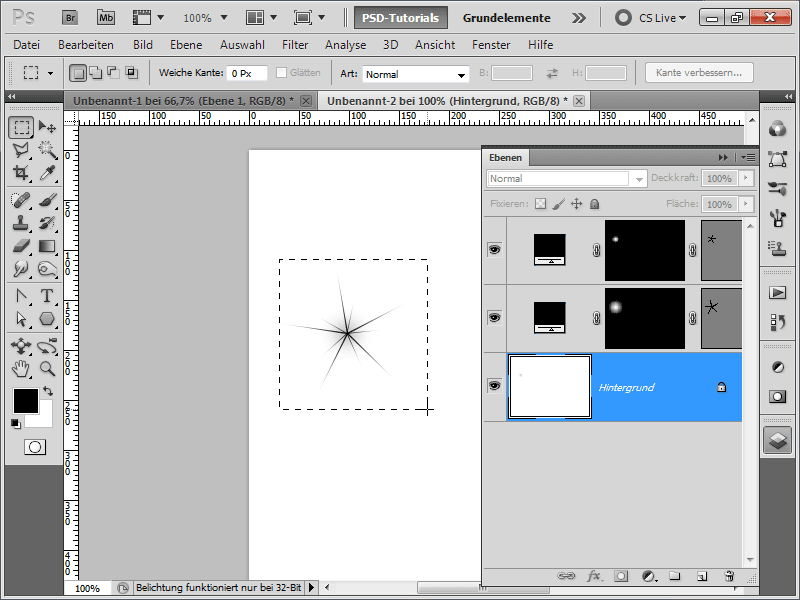Select the 3D Object Rotate tool

[x=21, y=346]
